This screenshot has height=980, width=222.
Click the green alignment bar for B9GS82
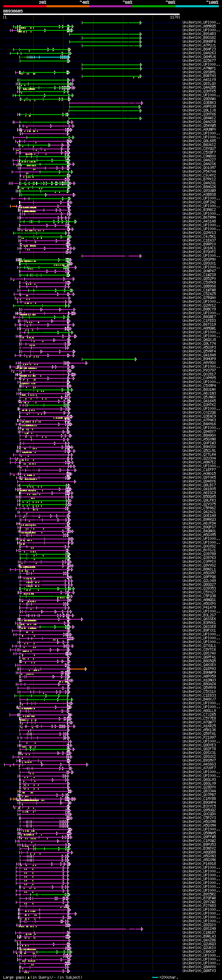point(112,38)
